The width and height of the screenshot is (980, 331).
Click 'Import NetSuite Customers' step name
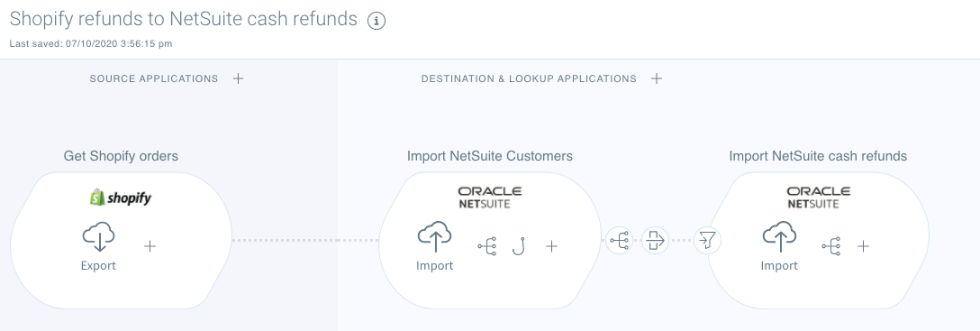(490, 156)
